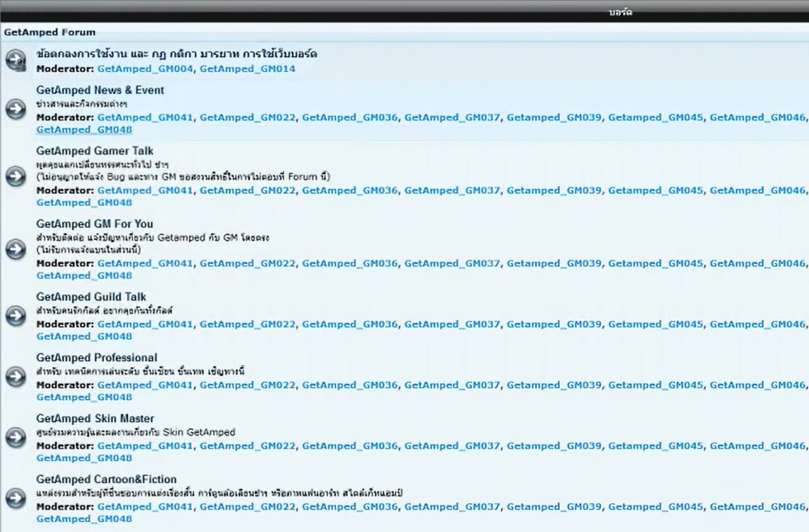
Task: Open moderator GetAmped_GM014 profile link
Action: coord(247,68)
